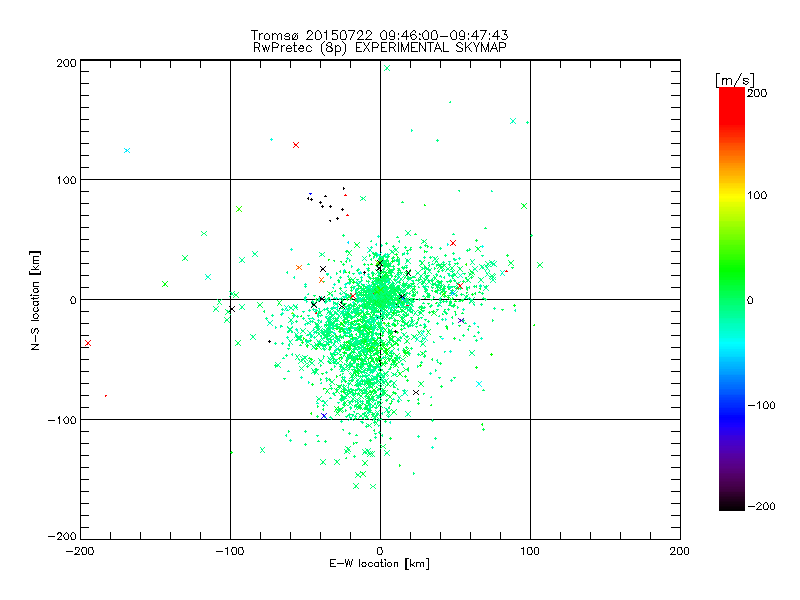Select the colorbar tick label '0'

[x=750, y=301]
